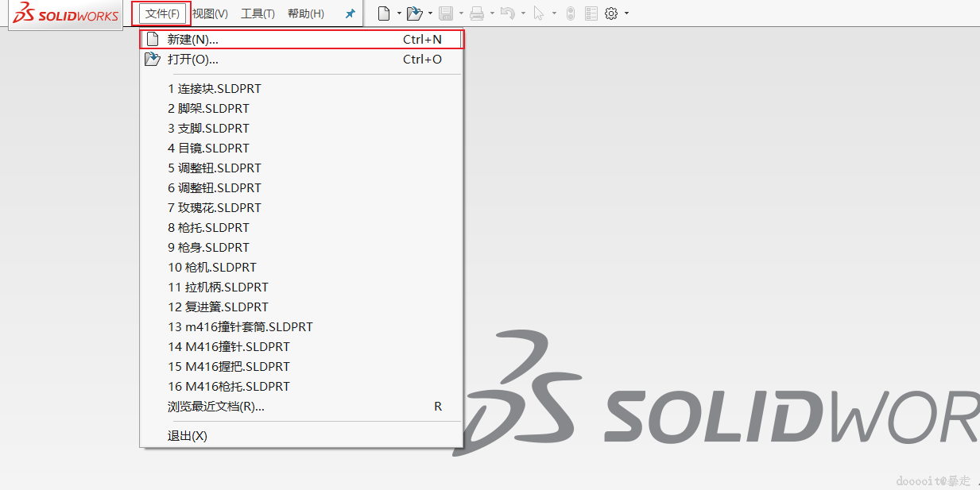980x490 pixels.
Task: Choose 退出(X) to exit
Action: 301,435
